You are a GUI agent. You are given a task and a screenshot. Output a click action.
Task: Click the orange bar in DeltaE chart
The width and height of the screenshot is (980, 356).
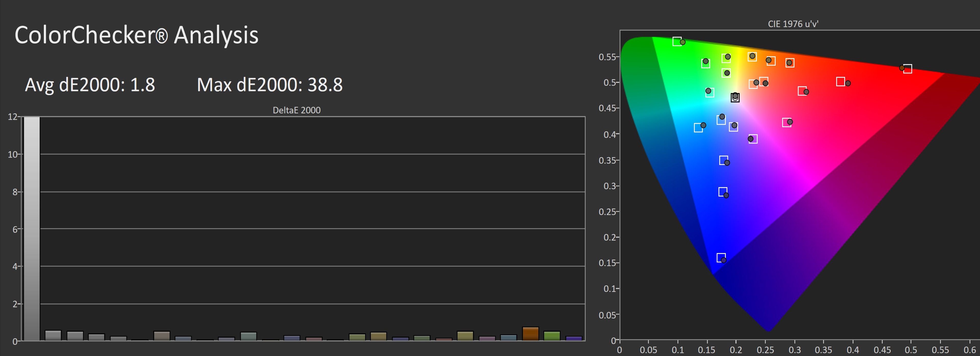pos(530,334)
